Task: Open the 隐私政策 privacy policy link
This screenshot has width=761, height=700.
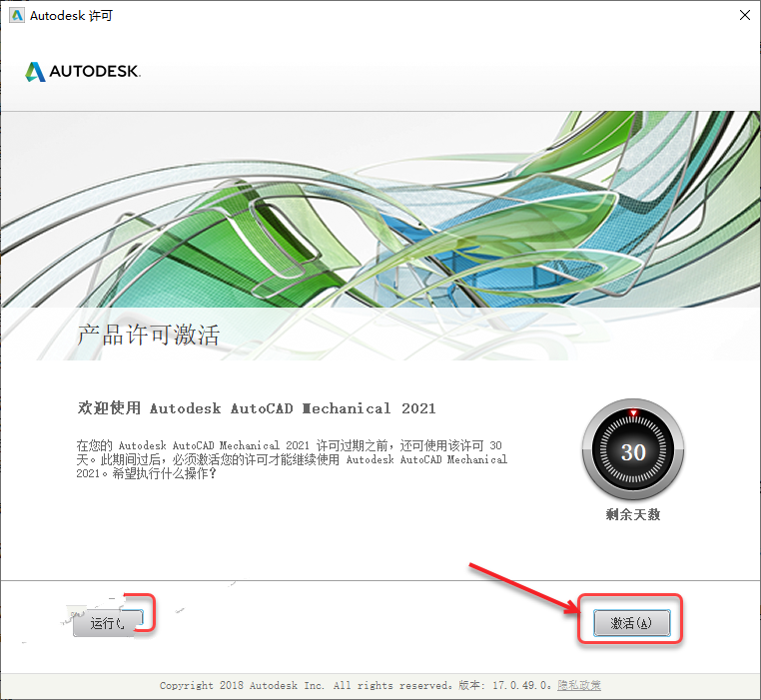Action: [x=579, y=685]
